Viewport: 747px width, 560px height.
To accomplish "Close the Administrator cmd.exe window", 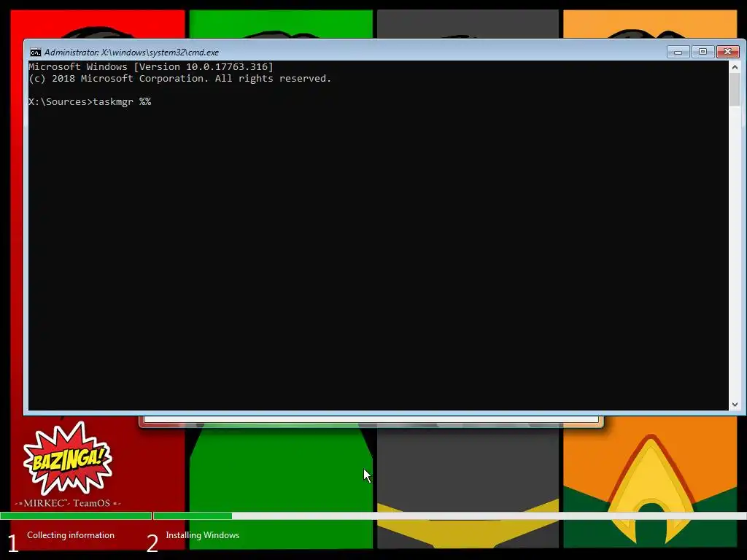I will [x=727, y=52].
